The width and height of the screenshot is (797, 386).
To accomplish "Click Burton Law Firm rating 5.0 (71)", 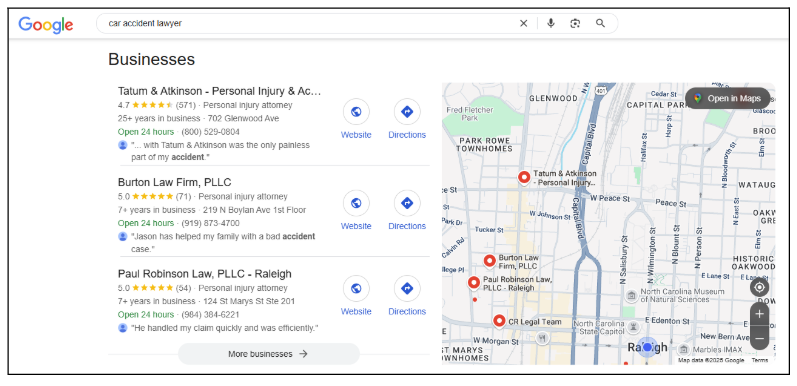I will pyautogui.click(x=154, y=196).
